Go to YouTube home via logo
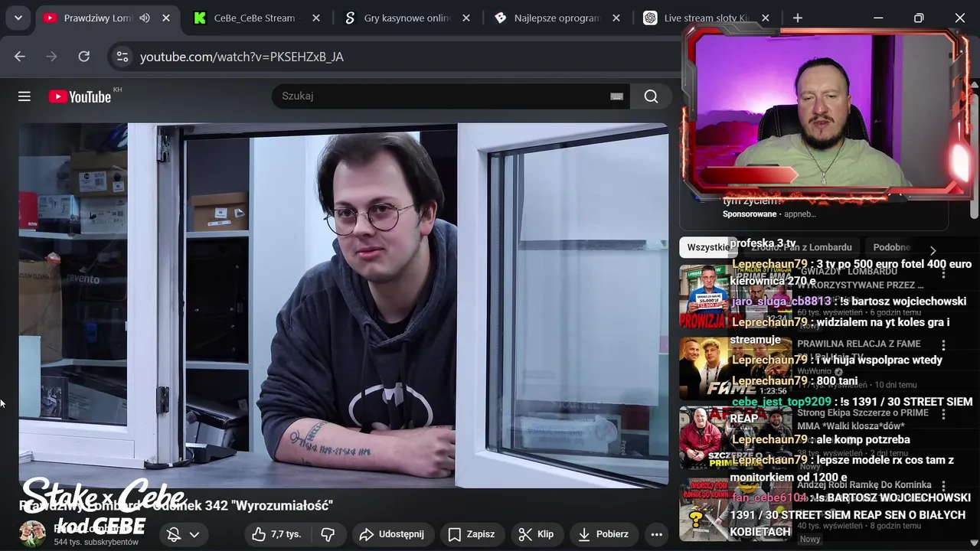The width and height of the screenshot is (980, 551). pyautogui.click(x=80, y=96)
